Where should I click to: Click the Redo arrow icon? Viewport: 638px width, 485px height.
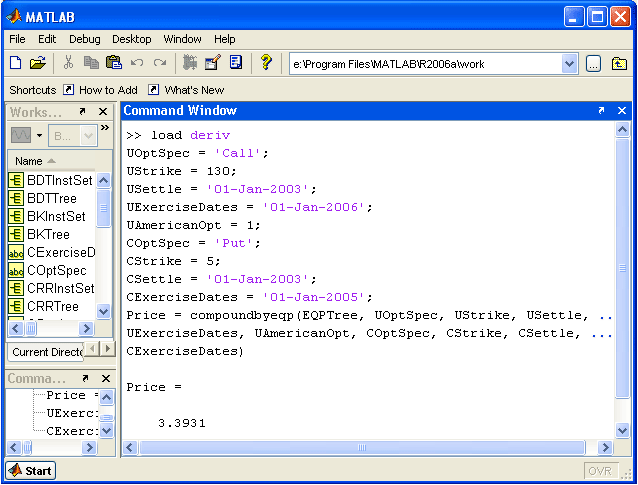coord(160,63)
